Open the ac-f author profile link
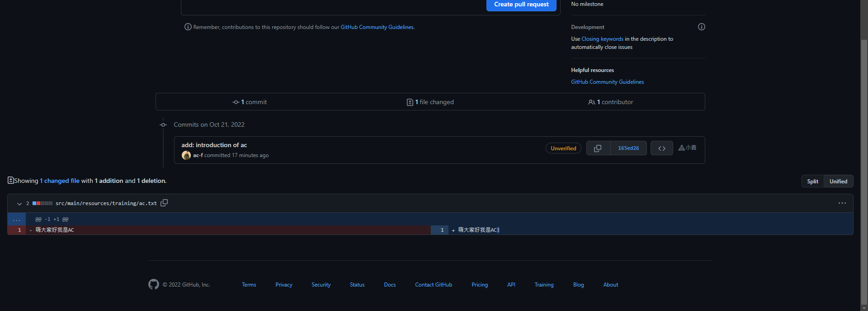This screenshot has height=311, width=868. [198, 155]
